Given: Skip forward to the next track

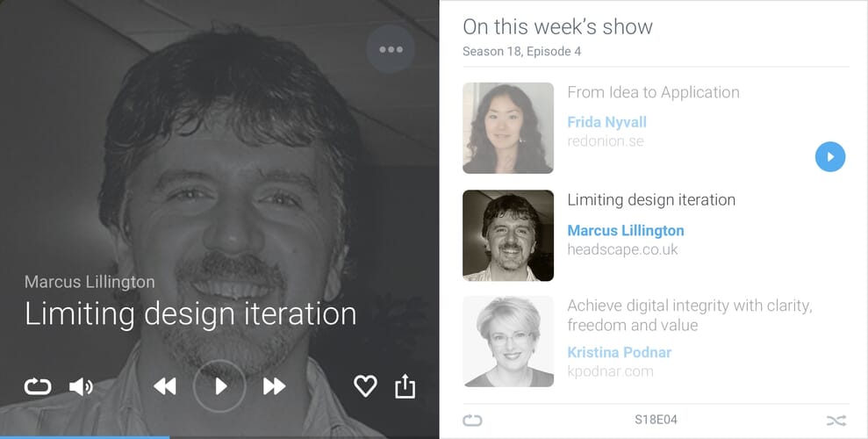Looking at the screenshot, I should (x=274, y=386).
